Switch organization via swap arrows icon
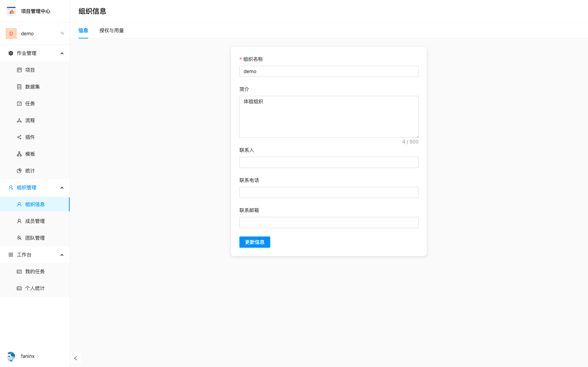This screenshot has width=588, height=367. pyautogui.click(x=62, y=34)
